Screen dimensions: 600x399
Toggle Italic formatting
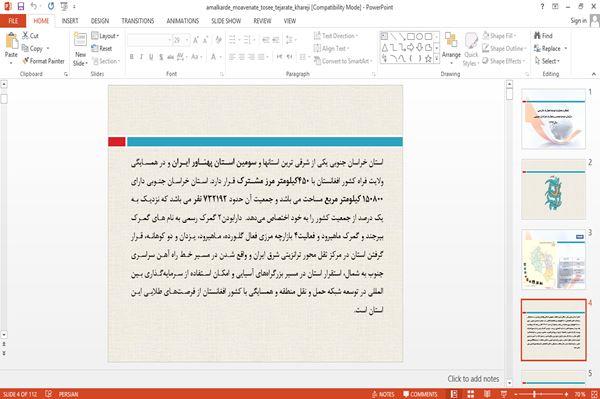click(141, 57)
